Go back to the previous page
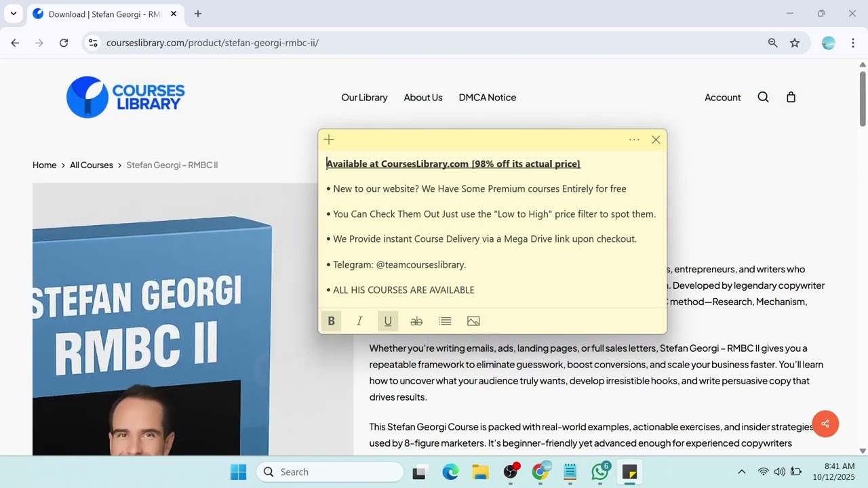The width and height of the screenshot is (868, 488). pyautogui.click(x=15, y=43)
